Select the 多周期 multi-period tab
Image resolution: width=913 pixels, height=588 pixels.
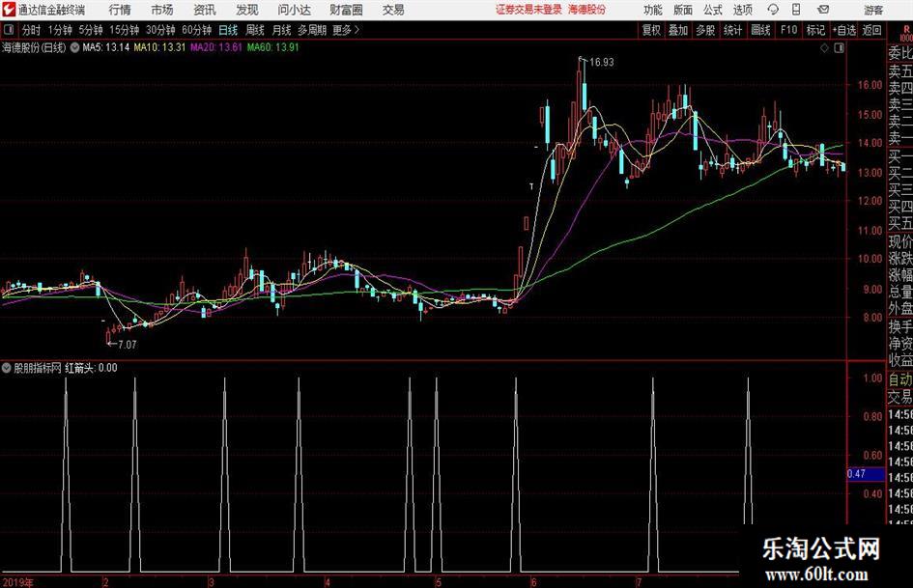click(x=312, y=30)
